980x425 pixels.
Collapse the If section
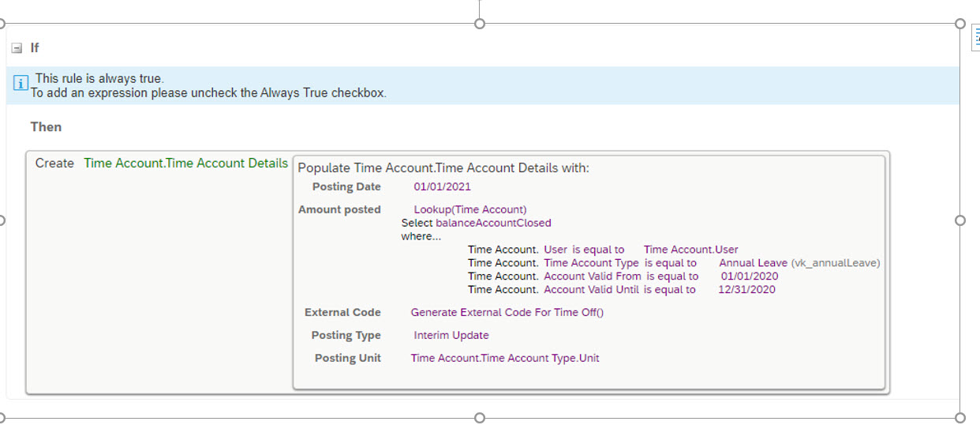[x=17, y=48]
